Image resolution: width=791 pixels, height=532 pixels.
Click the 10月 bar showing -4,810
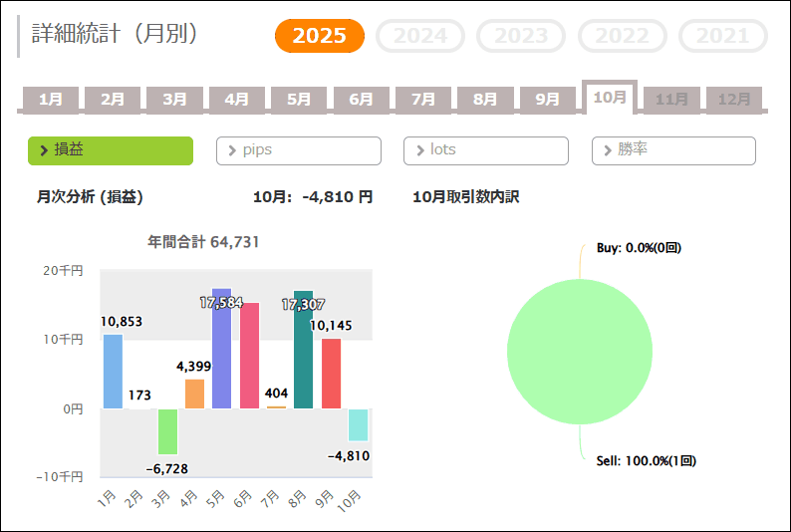[358, 424]
